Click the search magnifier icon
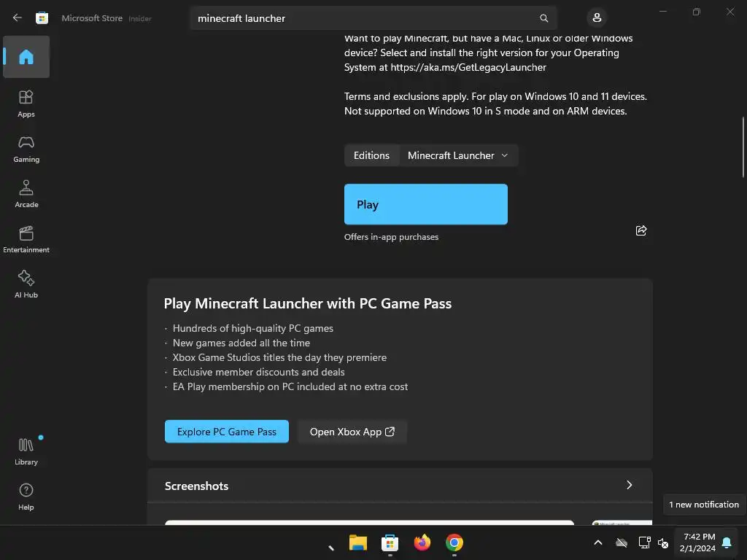Screen dimensions: 747x560 (543, 18)
